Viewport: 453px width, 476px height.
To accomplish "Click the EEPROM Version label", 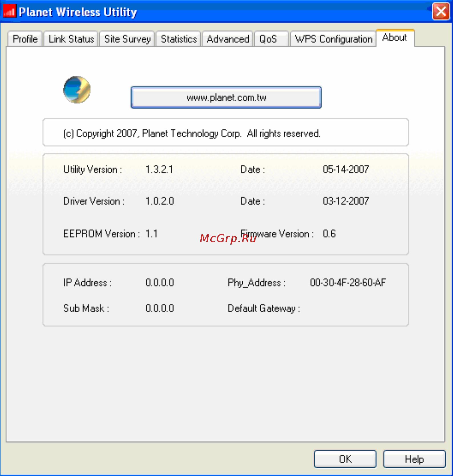I will point(102,234).
